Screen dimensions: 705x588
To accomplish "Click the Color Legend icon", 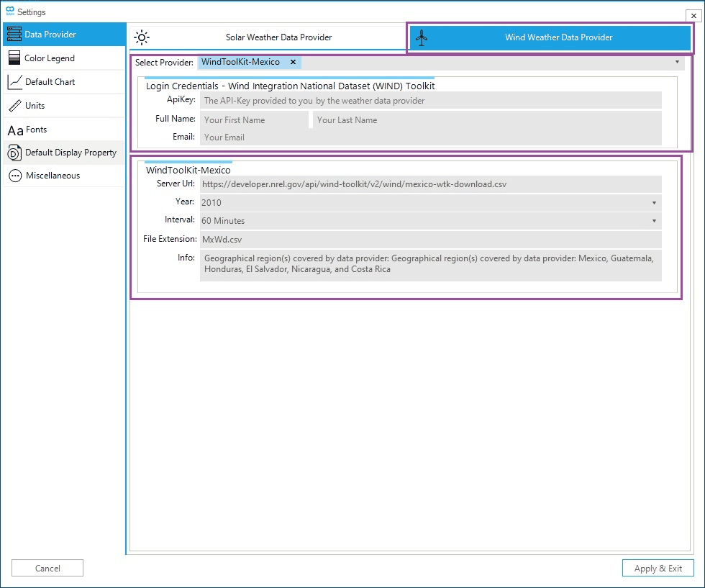I will (x=14, y=58).
